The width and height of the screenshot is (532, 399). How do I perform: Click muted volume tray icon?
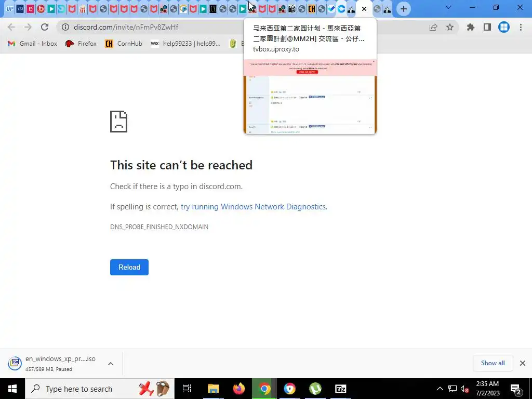click(x=465, y=389)
